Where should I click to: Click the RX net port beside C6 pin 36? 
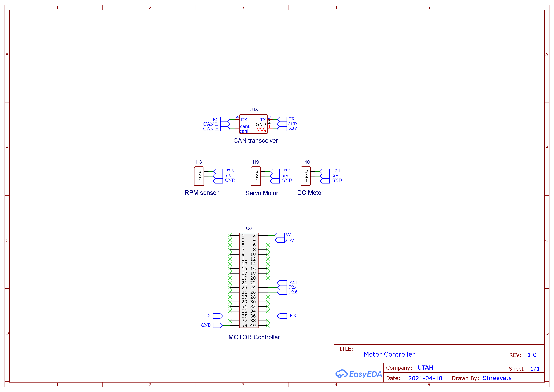coord(282,316)
